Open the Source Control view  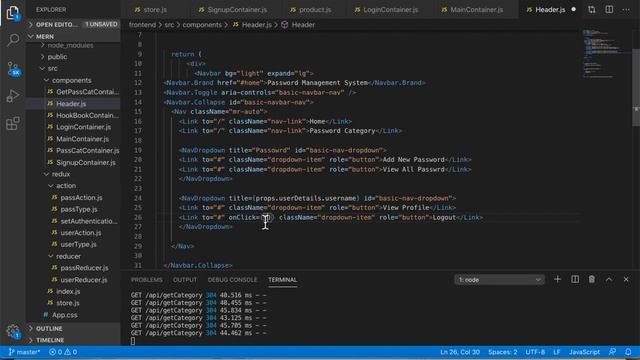tap(13, 69)
